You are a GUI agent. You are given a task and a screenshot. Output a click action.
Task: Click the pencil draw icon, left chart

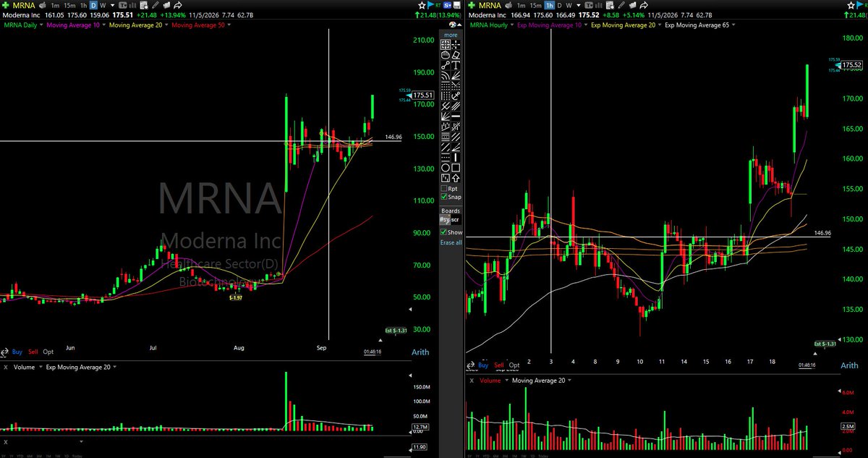click(155, 5)
